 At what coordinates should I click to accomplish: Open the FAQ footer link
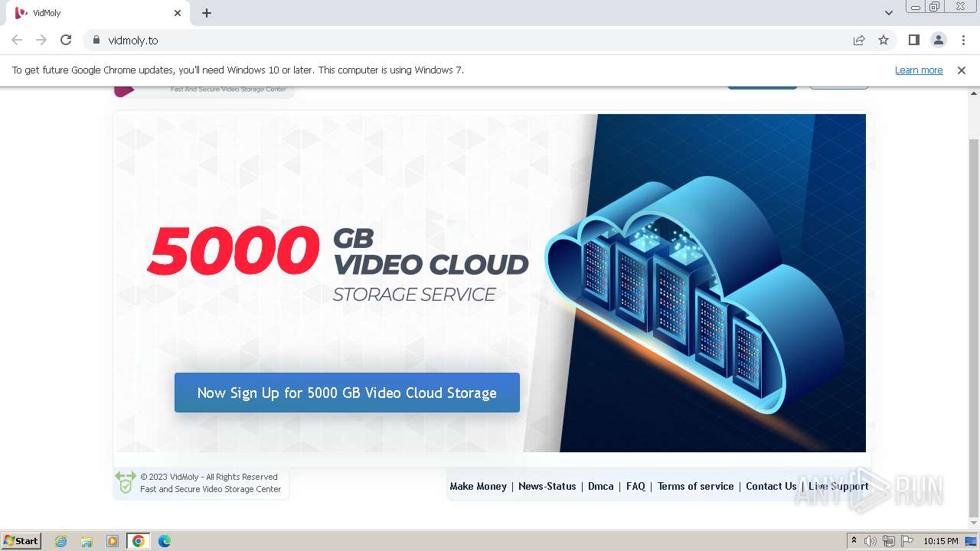(x=635, y=486)
